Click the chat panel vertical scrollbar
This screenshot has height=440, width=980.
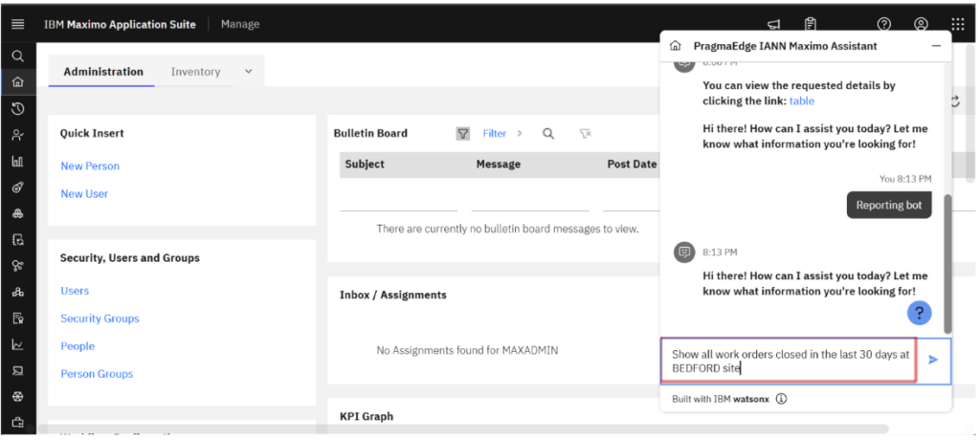point(947,264)
